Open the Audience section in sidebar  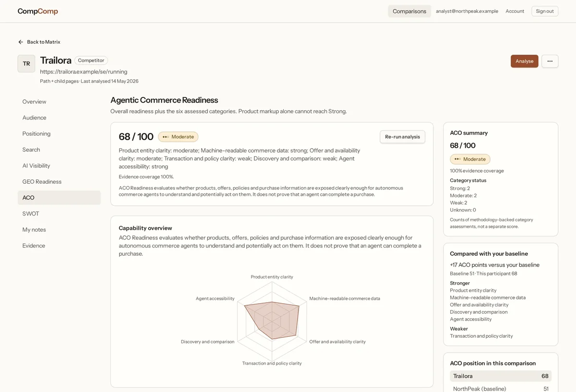click(59, 118)
